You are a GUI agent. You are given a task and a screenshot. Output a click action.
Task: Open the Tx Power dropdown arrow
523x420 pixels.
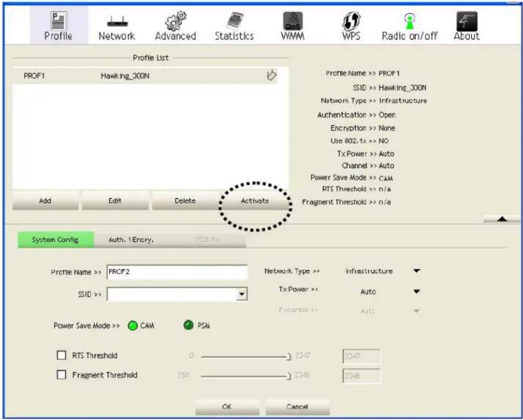click(x=417, y=291)
